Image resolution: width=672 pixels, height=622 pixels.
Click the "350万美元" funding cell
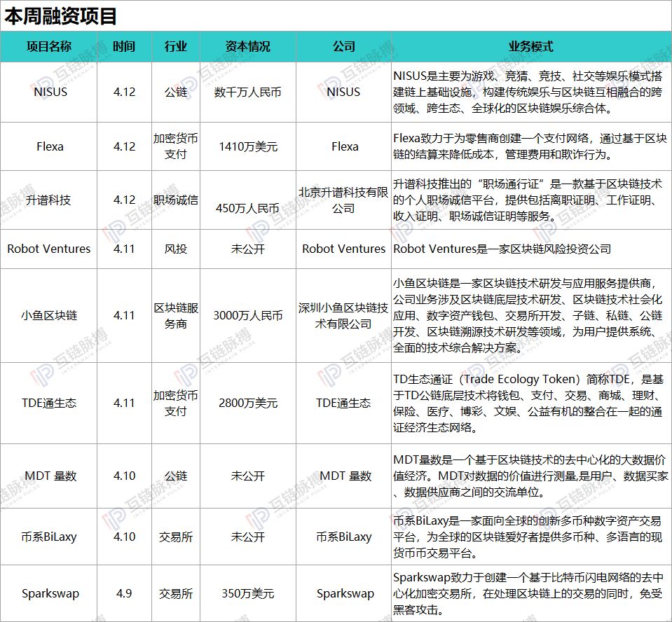click(x=248, y=594)
